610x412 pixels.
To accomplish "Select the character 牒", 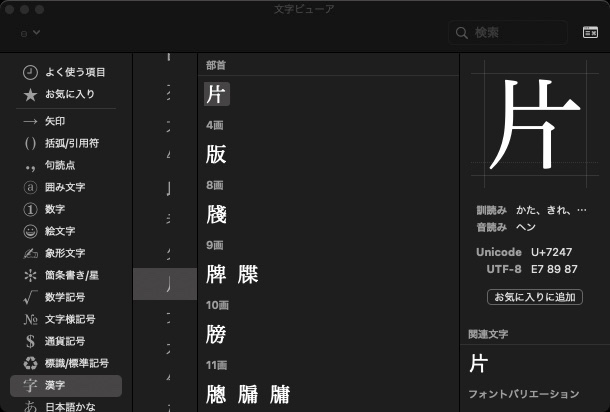I will [248, 275].
